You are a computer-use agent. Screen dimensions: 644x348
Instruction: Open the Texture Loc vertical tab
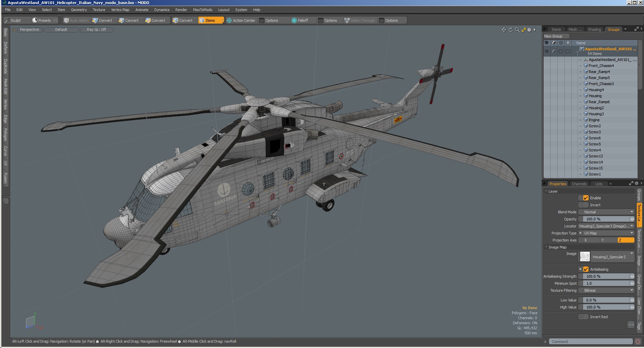tap(639, 240)
